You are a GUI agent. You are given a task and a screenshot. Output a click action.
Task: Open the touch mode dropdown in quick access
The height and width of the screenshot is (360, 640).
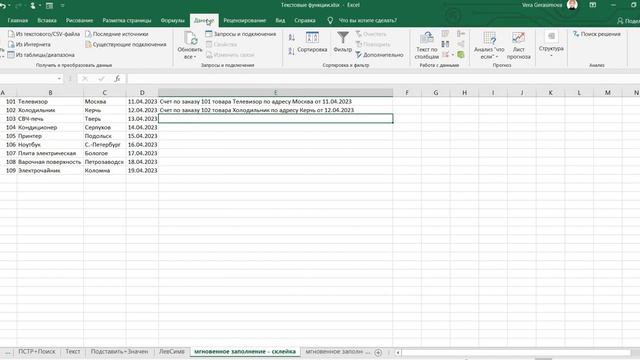[40, 6]
